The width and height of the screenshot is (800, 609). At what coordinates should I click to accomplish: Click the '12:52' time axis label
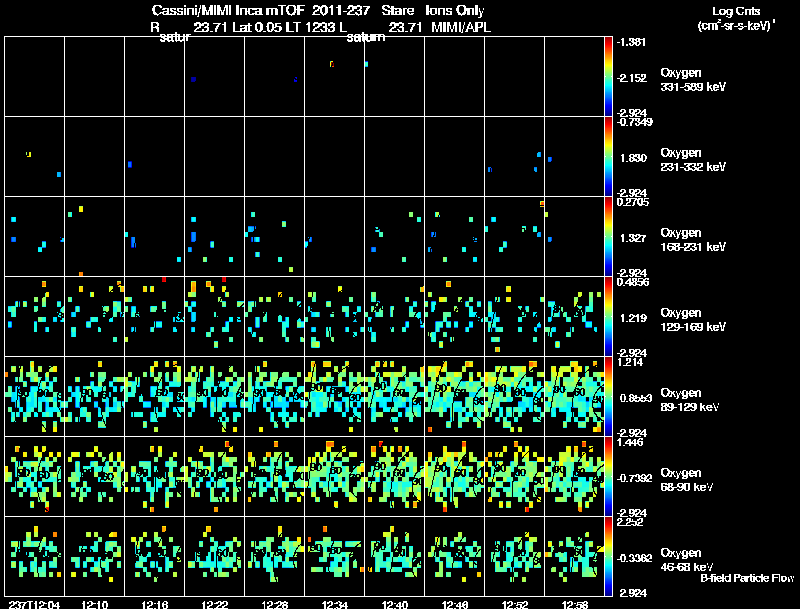point(515,604)
